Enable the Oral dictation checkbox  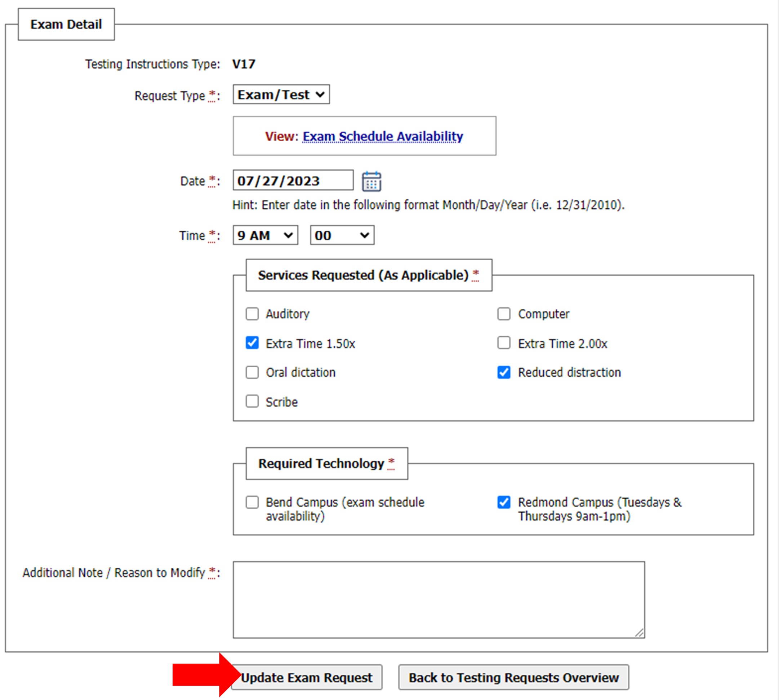(x=252, y=372)
